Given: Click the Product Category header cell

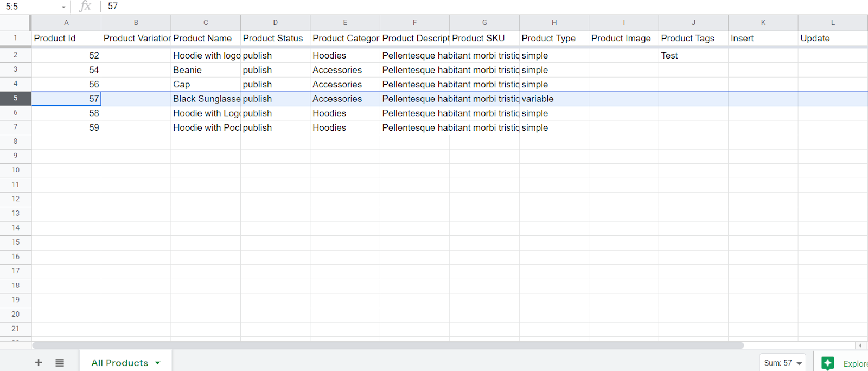Looking at the screenshot, I should pos(345,38).
